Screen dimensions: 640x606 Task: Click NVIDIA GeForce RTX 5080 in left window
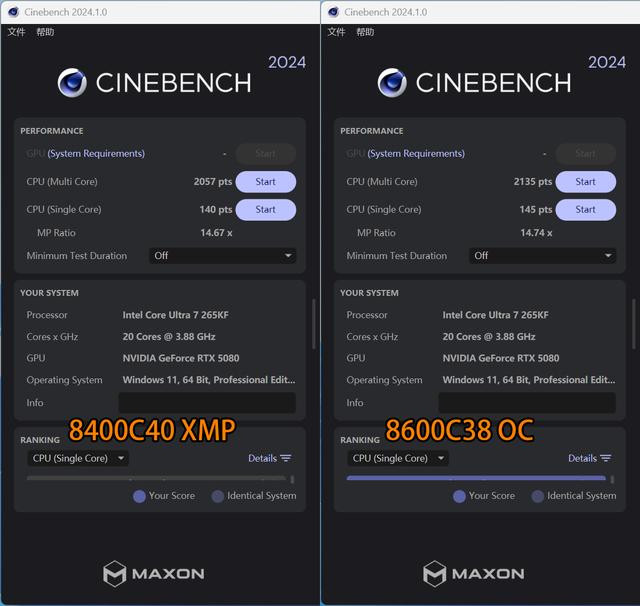pos(181,358)
